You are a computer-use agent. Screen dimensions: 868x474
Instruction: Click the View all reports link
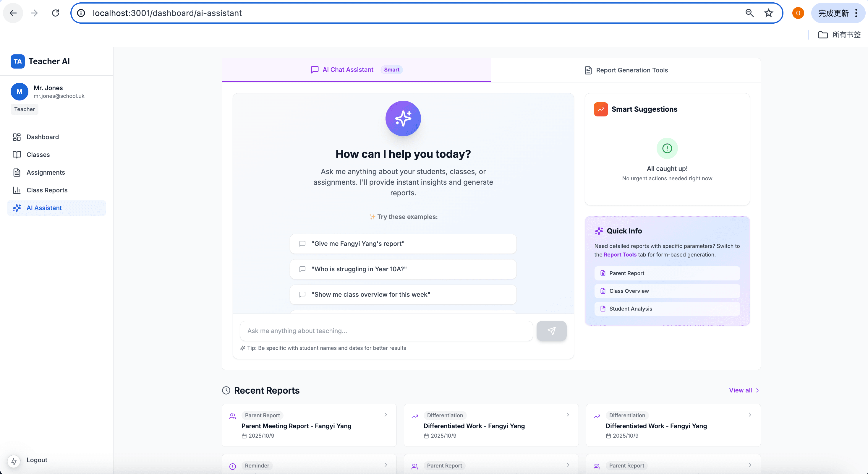pyautogui.click(x=743, y=390)
